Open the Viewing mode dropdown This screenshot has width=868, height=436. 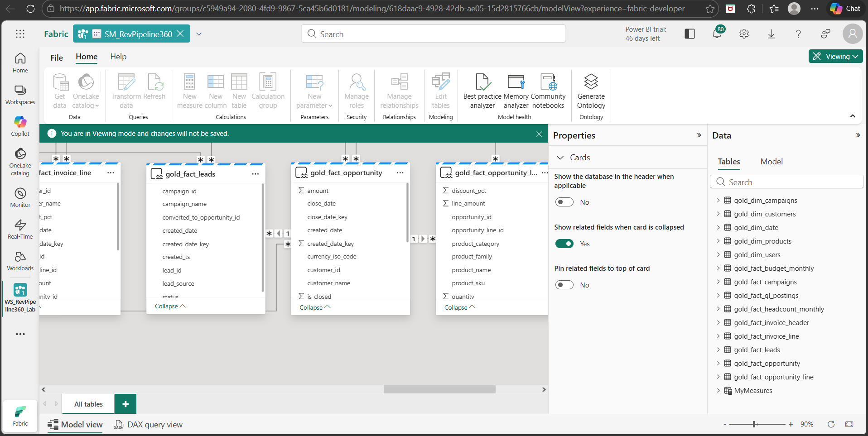835,57
